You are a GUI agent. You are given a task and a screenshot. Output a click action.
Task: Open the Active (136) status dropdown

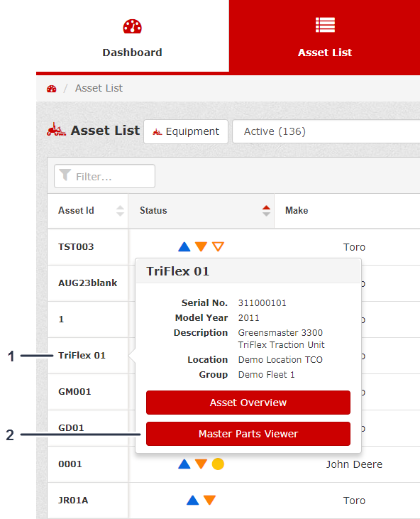[326, 131]
